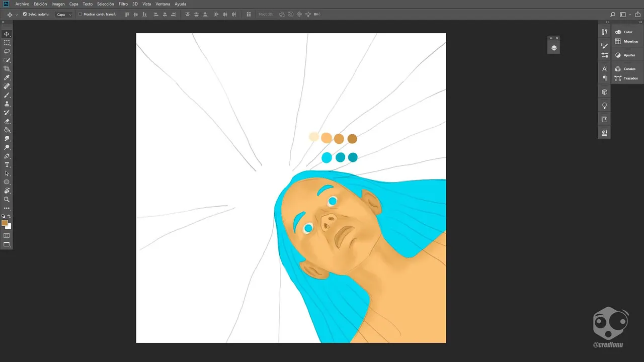Open the floating Layers panel icon
This screenshot has width=644, height=362.
tap(553, 48)
